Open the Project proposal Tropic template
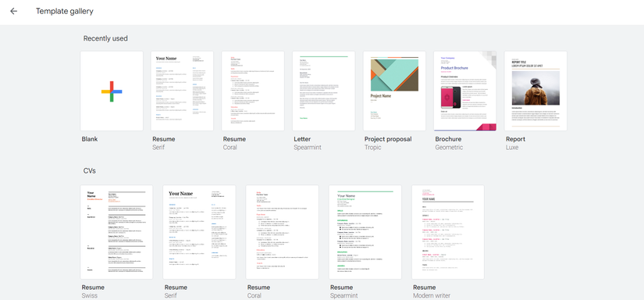 394,91
